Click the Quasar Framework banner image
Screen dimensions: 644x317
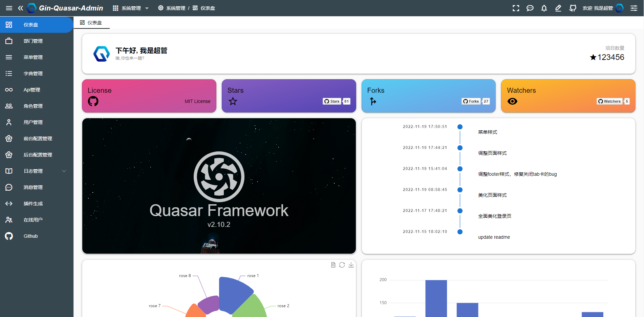tap(219, 186)
